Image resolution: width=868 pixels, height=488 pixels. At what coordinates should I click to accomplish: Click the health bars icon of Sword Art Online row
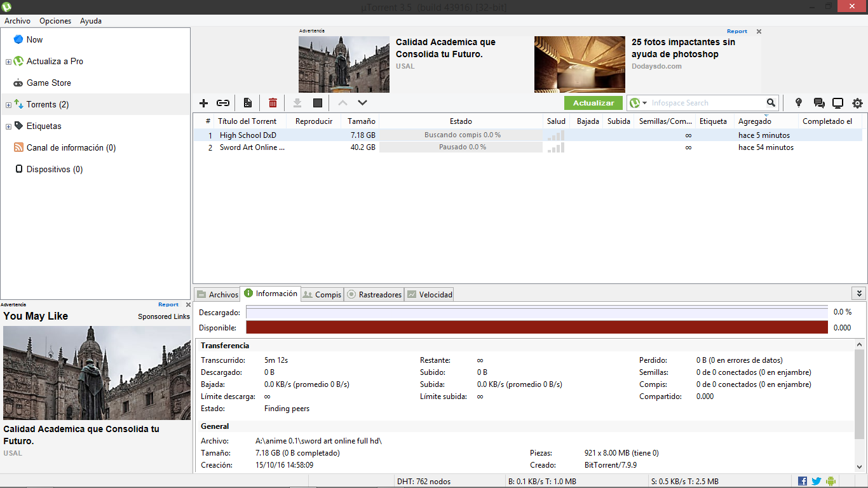pyautogui.click(x=555, y=147)
